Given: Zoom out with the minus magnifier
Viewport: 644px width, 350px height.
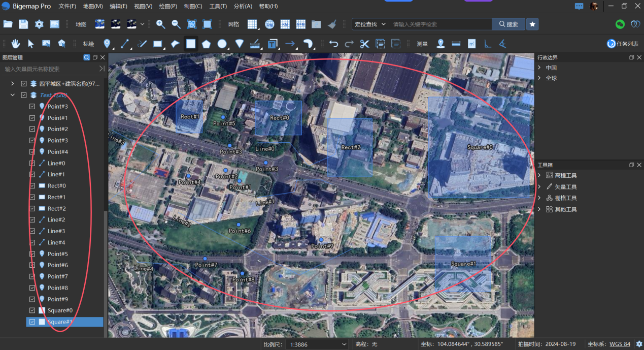Looking at the screenshot, I should (x=176, y=24).
